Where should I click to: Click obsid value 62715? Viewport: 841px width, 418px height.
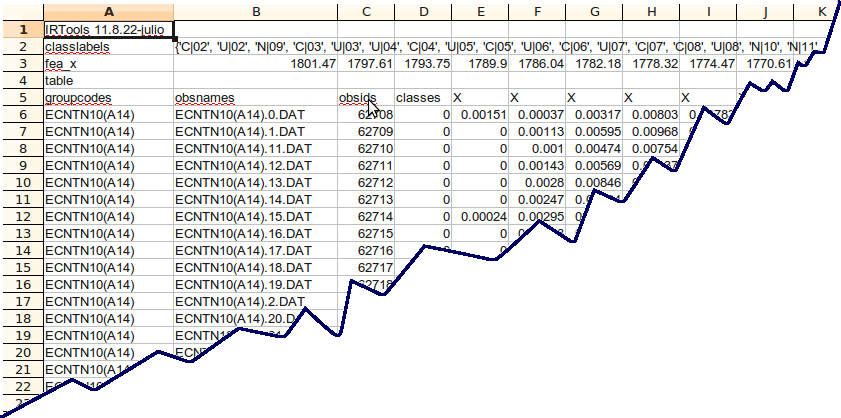pyautogui.click(x=366, y=233)
